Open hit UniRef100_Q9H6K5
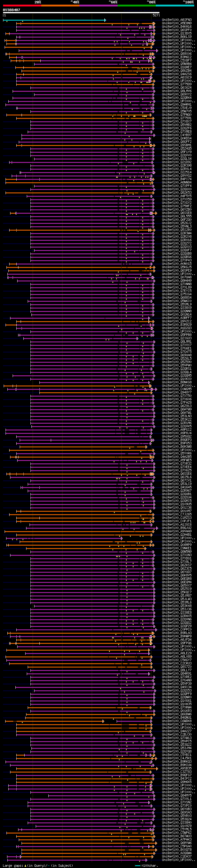This screenshot has height=868, width=197. [x=177, y=782]
